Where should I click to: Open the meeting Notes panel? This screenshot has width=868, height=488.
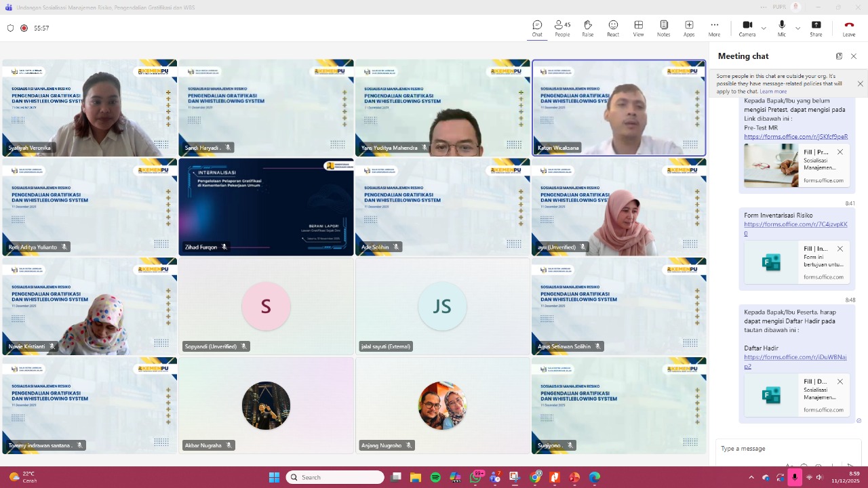point(663,28)
